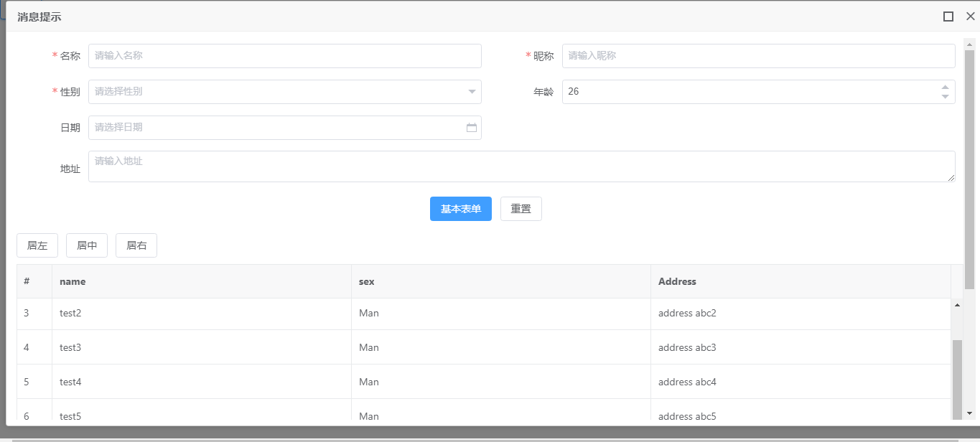Click the required asterisk beside 名称
980x442 pixels.
54,55
